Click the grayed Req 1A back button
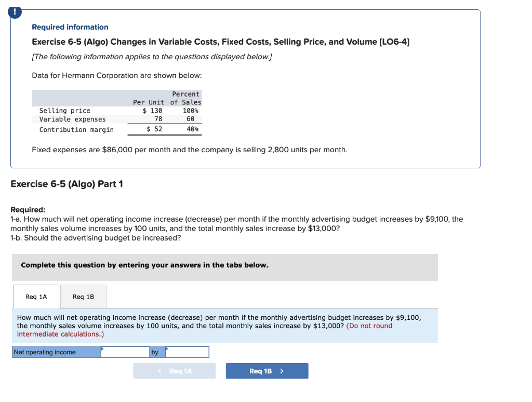The height and width of the screenshot is (402, 532). pyautogui.click(x=174, y=371)
